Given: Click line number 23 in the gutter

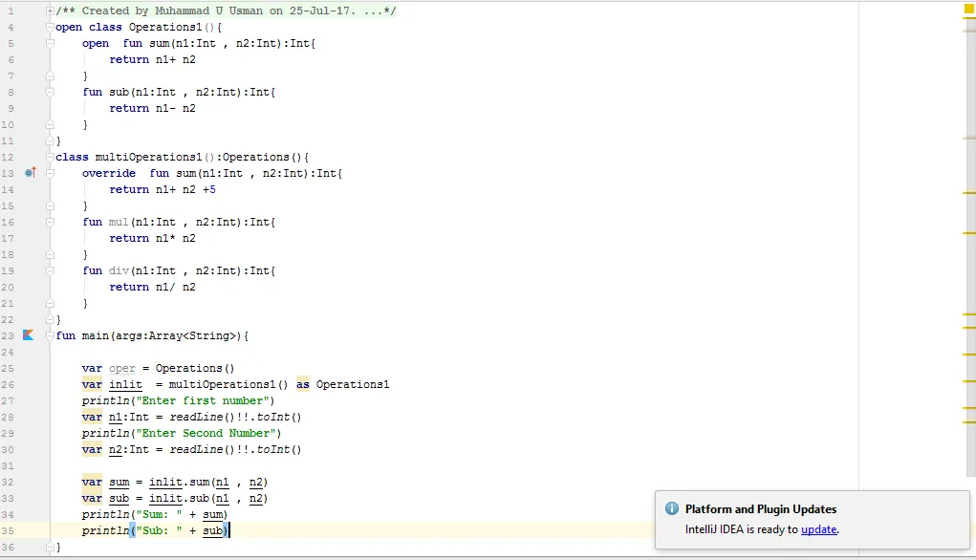Looking at the screenshot, I should point(8,335).
